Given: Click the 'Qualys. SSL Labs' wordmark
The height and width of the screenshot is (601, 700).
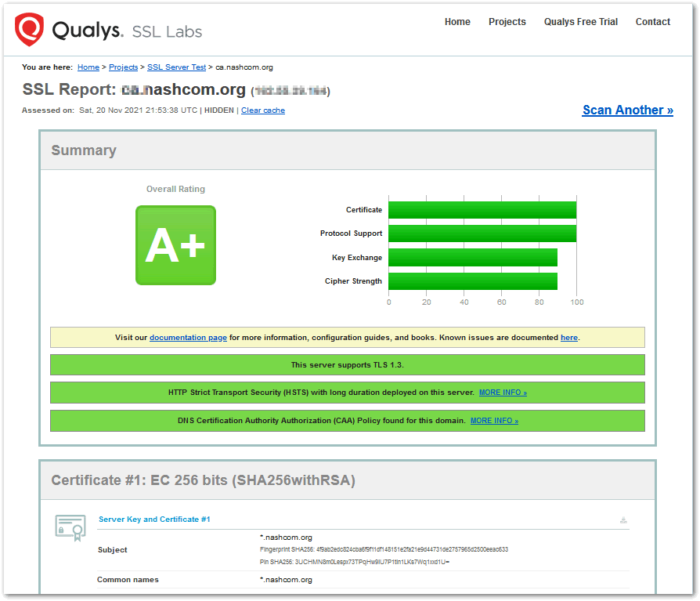Looking at the screenshot, I should (127, 31).
